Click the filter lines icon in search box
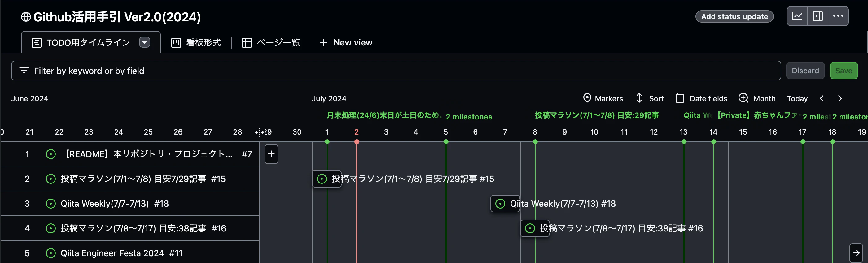This screenshot has height=263, width=868. pyautogui.click(x=24, y=71)
